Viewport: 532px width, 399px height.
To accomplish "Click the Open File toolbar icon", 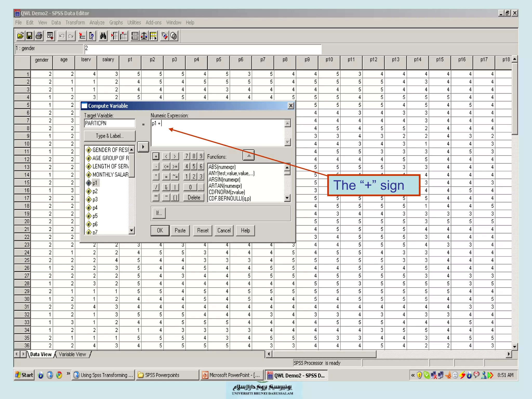I will pyautogui.click(x=20, y=36).
